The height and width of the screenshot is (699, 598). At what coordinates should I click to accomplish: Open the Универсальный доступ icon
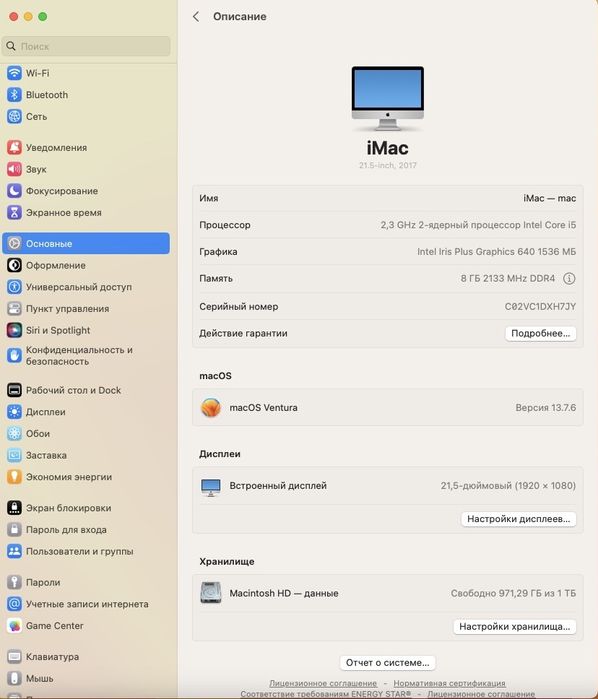[x=14, y=287]
